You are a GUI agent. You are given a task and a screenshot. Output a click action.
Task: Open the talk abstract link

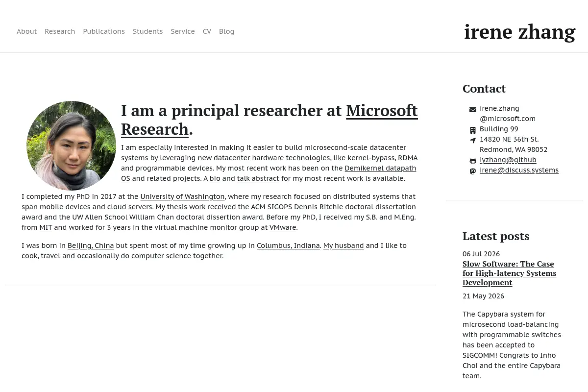point(258,178)
